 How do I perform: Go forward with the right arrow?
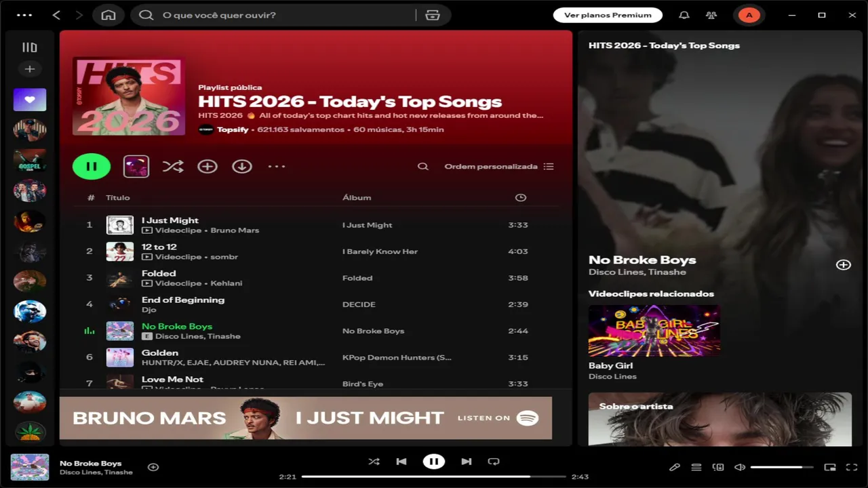[x=79, y=15]
